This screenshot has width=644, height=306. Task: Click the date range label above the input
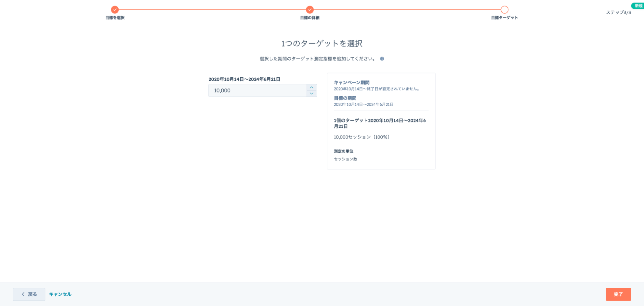[244, 79]
